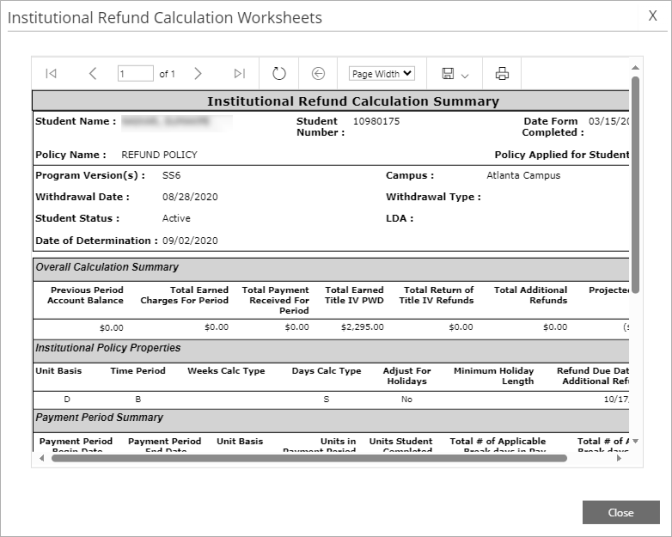
Task: Click the vertical scrollbar thumb
Action: [636, 184]
